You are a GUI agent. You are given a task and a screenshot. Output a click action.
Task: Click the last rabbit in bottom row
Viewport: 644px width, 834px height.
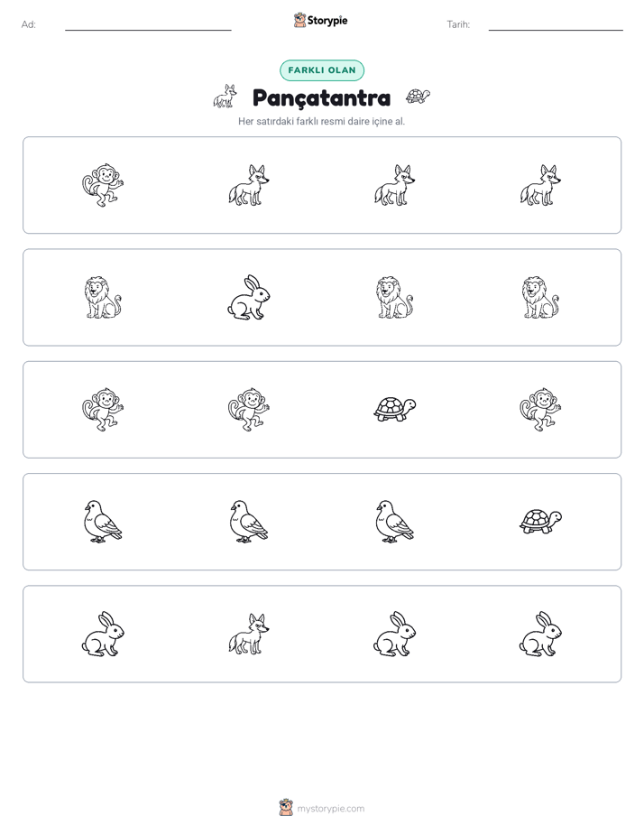[540, 634]
